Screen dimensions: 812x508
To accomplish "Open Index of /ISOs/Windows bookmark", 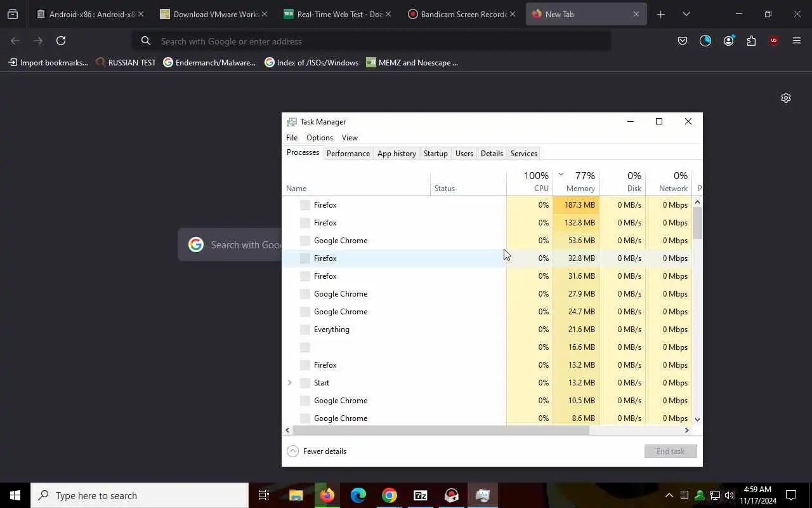I will (x=311, y=63).
